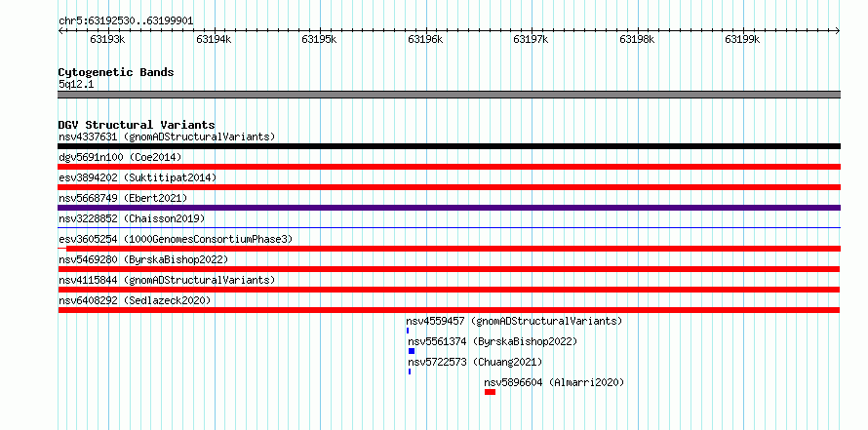Select the red esv3894202 variant bar
868x430 pixels.
pos(449,187)
